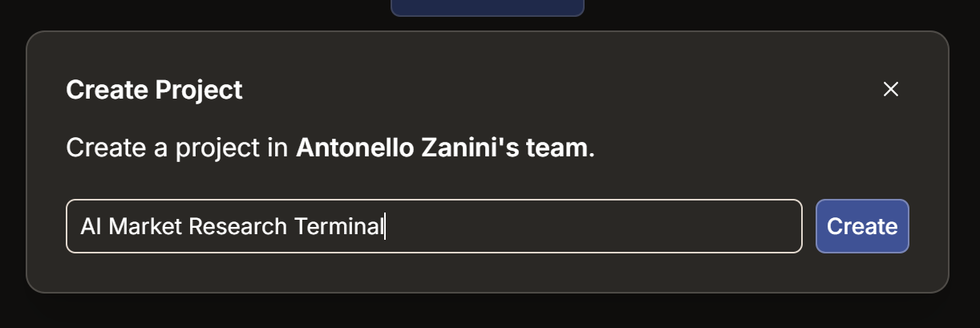980x328 pixels.
Task: Click empty dialog area beneath the Create button
Action: [x=862, y=273]
